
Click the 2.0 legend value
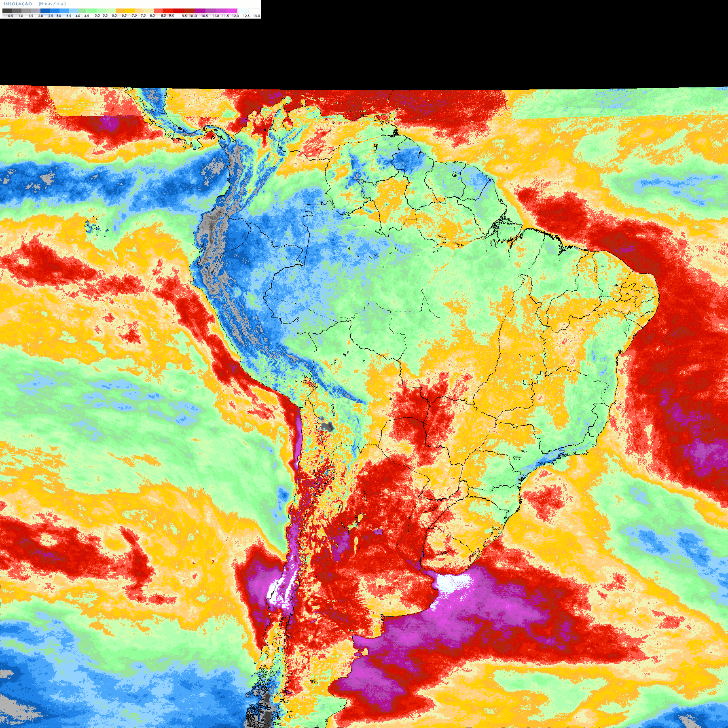click(40, 16)
